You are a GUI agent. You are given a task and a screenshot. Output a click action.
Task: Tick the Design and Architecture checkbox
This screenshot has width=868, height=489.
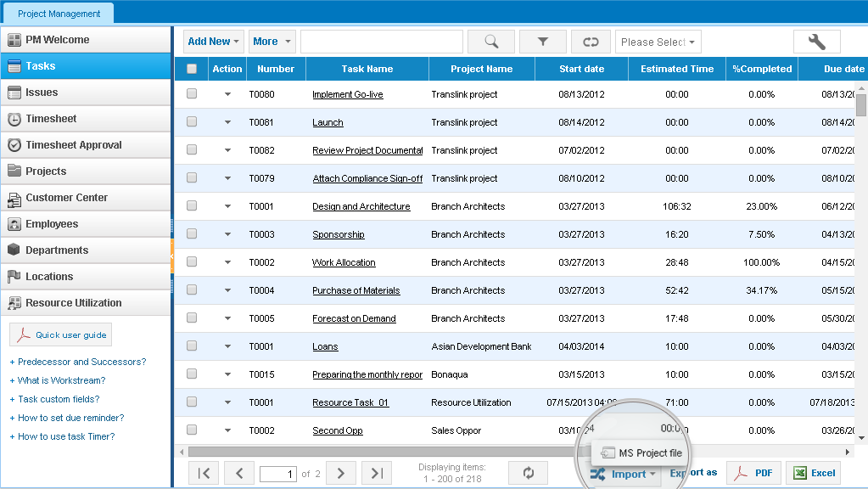(192, 205)
